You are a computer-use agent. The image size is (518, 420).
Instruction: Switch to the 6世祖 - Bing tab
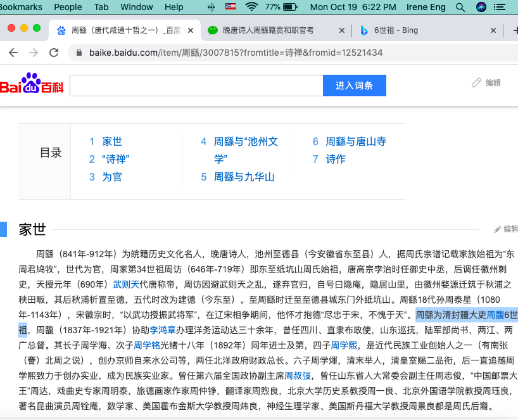coord(395,30)
